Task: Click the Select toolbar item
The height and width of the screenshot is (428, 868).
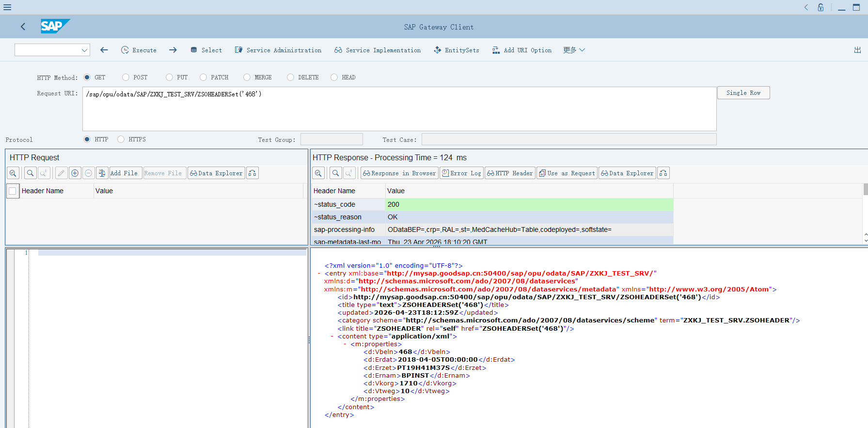Action: [206, 50]
